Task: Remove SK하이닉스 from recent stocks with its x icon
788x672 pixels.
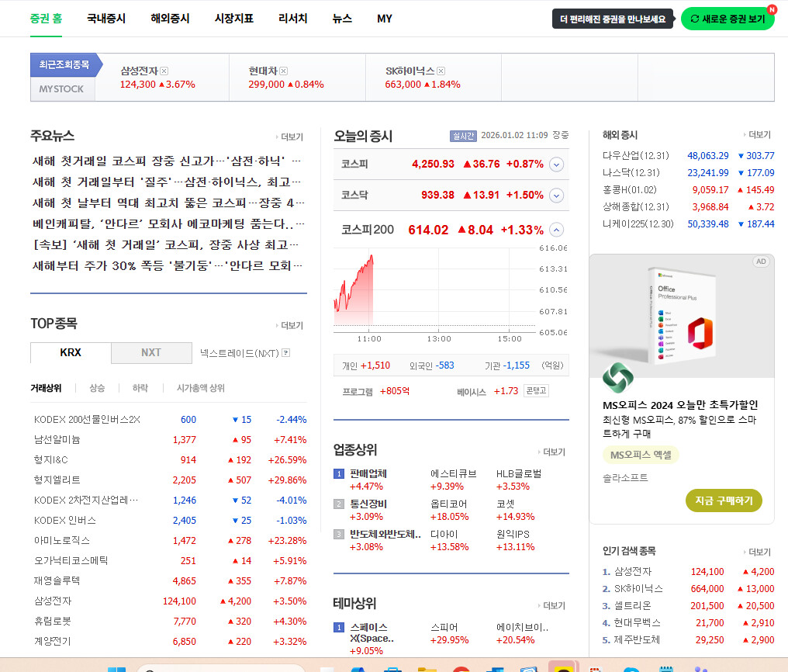Action: point(441,71)
